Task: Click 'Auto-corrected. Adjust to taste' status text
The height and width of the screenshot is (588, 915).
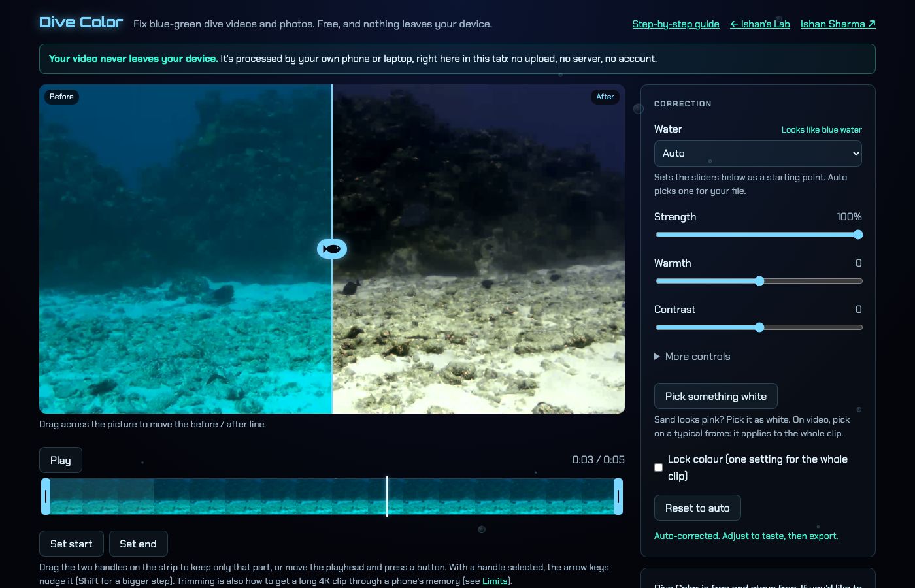Action: [746, 536]
